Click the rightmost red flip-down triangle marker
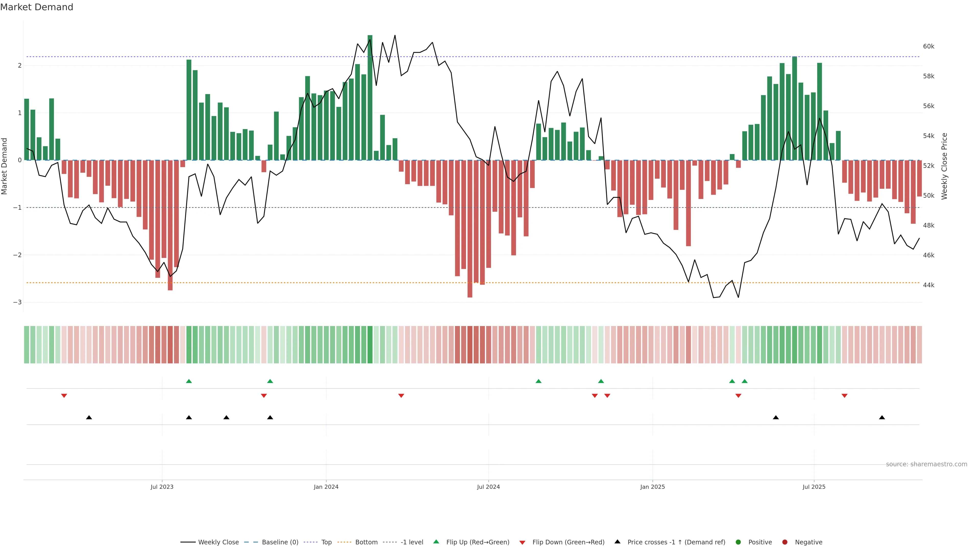The height and width of the screenshot is (551, 980). pyautogui.click(x=844, y=396)
